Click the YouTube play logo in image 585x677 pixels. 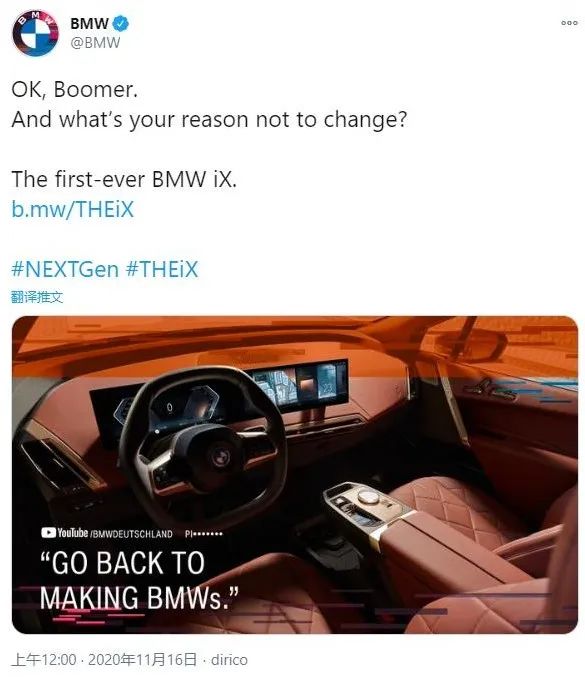click(48, 533)
